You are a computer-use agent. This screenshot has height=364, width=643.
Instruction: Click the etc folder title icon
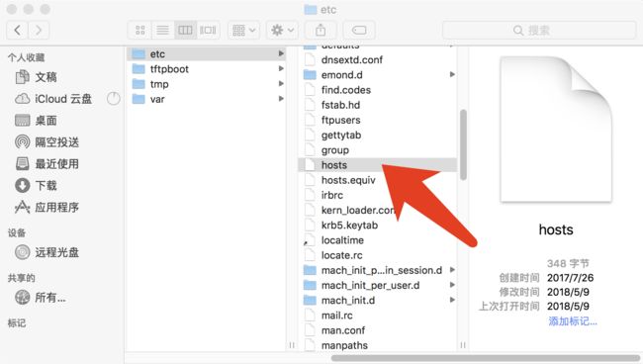point(311,10)
